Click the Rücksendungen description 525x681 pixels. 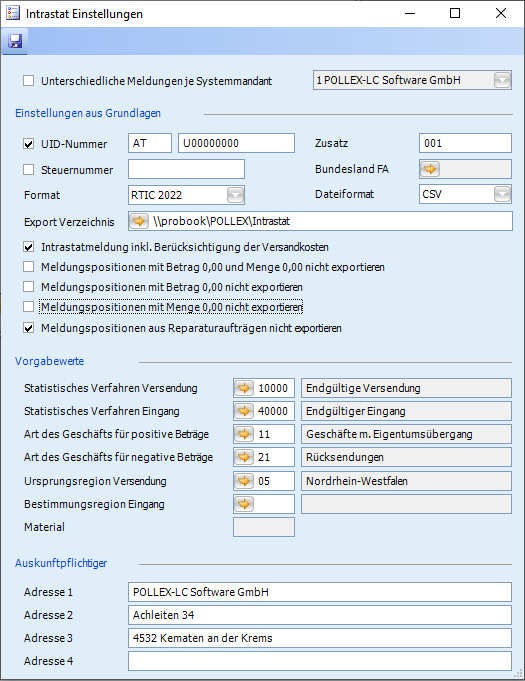pyautogui.click(x=406, y=457)
